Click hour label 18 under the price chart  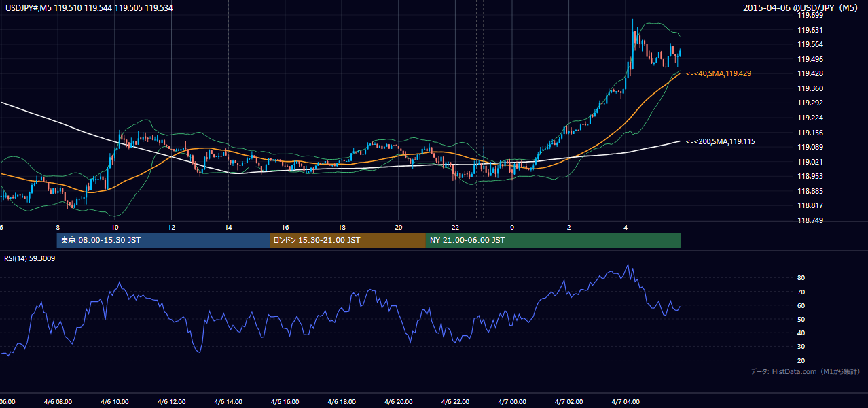click(342, 228)
